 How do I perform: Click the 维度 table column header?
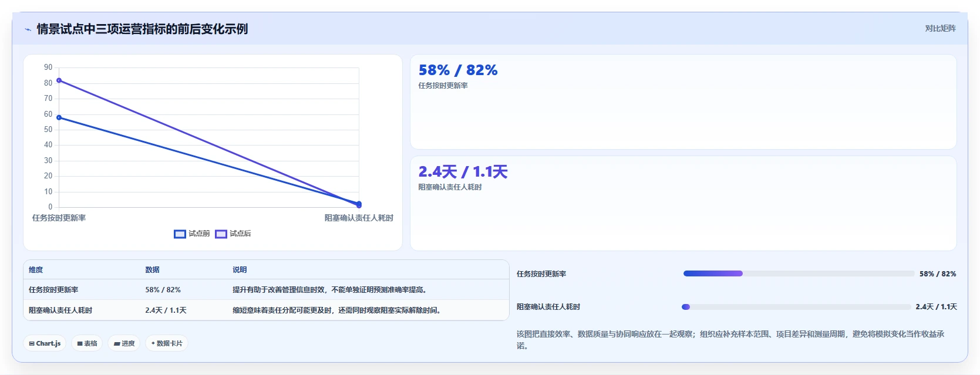click(x=36, y=270)
